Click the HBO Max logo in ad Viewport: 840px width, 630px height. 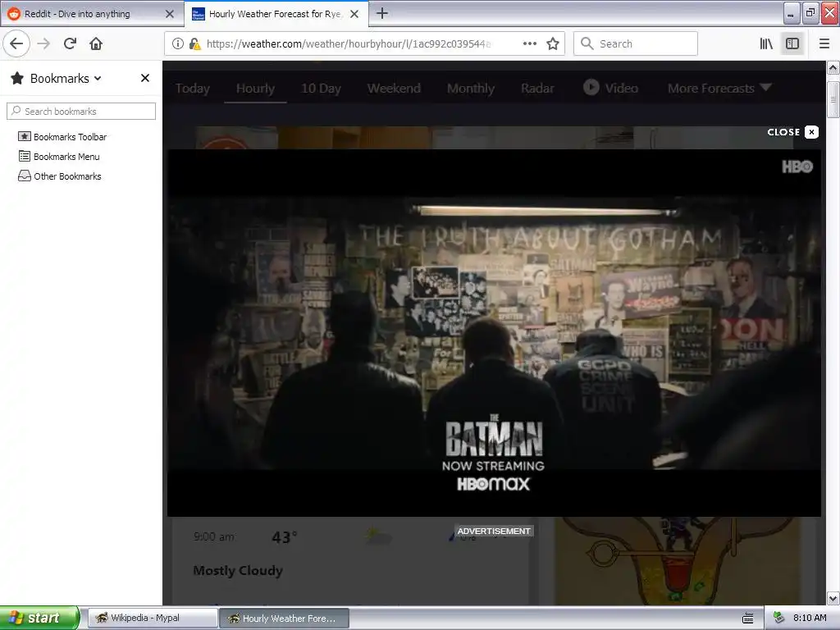[493, 484]
